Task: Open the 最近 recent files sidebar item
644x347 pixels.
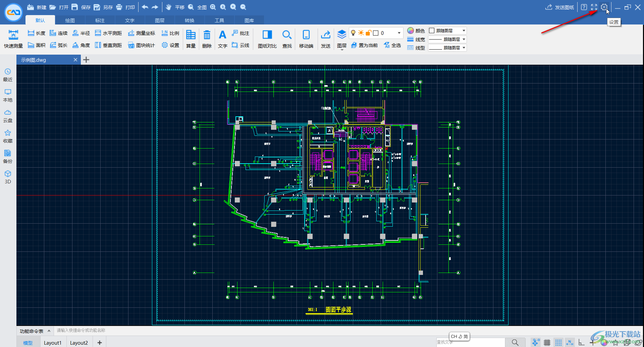Action: [x=8, y=75]
